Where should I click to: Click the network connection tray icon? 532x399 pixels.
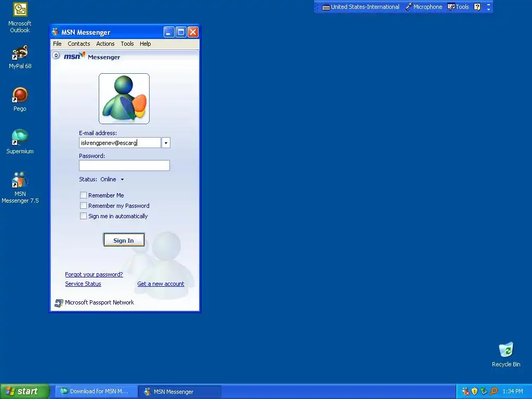(x=484, y=391)
